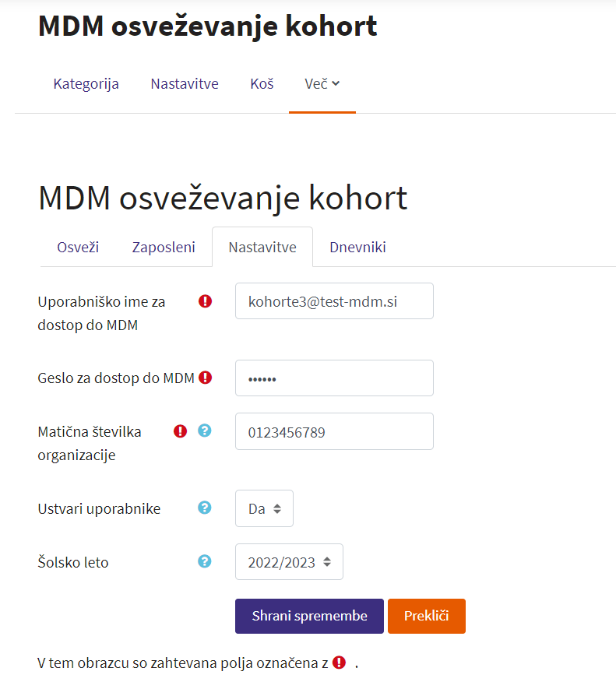Open the Ustvari uporabnike Da dropdown
This screenshot has width=616, height=689.
264,508
